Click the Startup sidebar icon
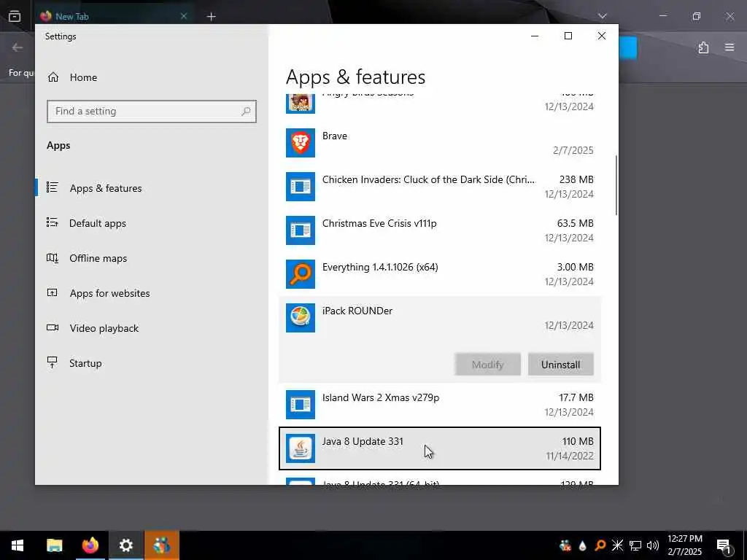The height and width of the screenshot is (560, 747). [53, 362]
